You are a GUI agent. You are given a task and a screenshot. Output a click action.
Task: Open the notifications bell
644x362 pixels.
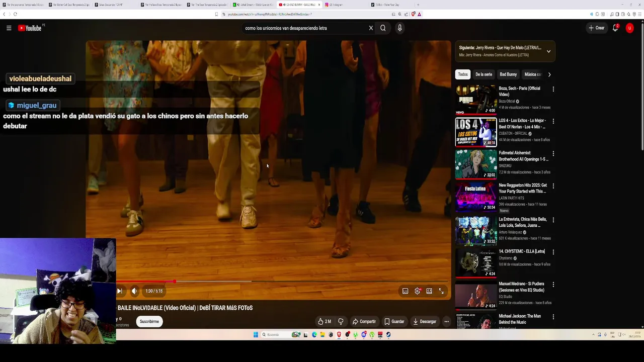[615, 28]
